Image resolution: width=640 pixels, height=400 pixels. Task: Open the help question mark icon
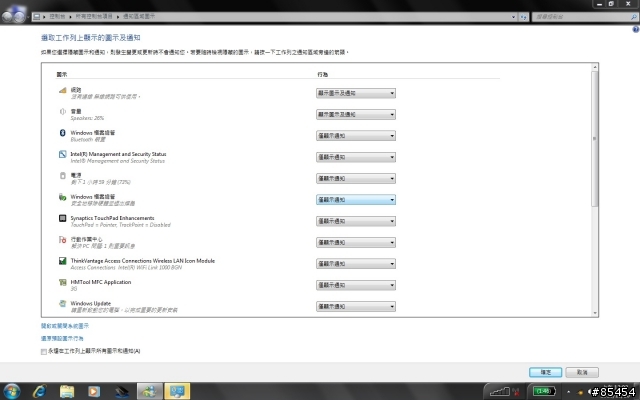[x=636, y=29]
